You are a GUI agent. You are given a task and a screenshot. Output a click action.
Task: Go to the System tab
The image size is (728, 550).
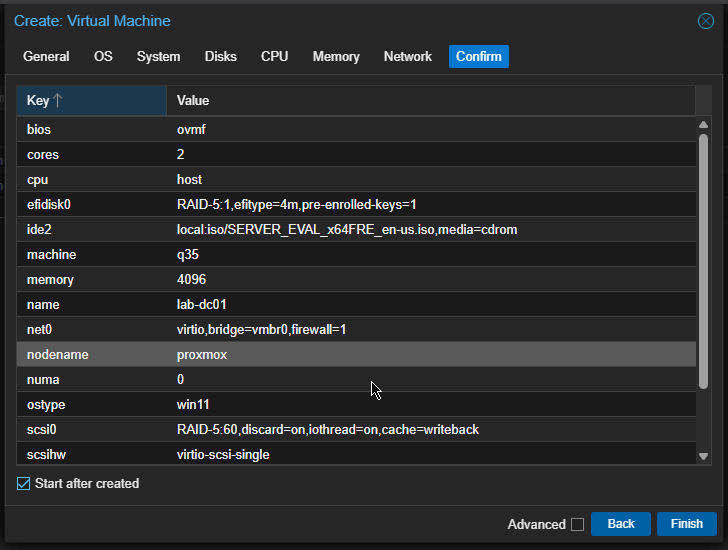[158, 57]
